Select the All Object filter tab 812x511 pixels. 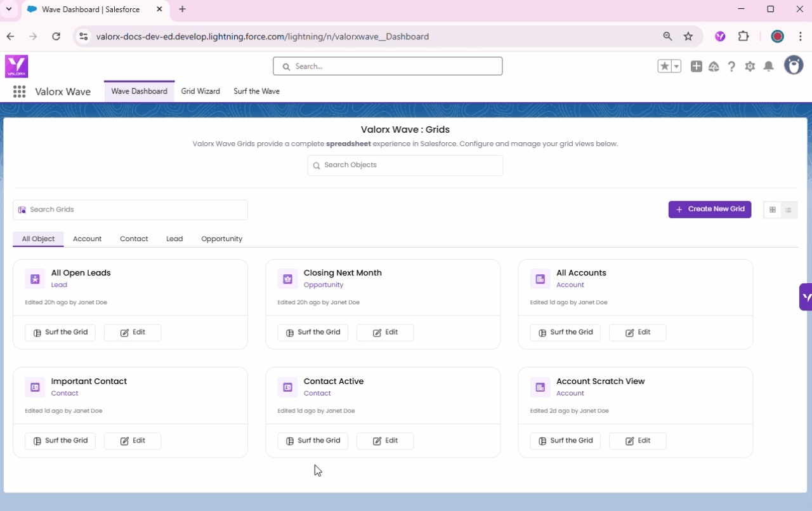(38, 239)
